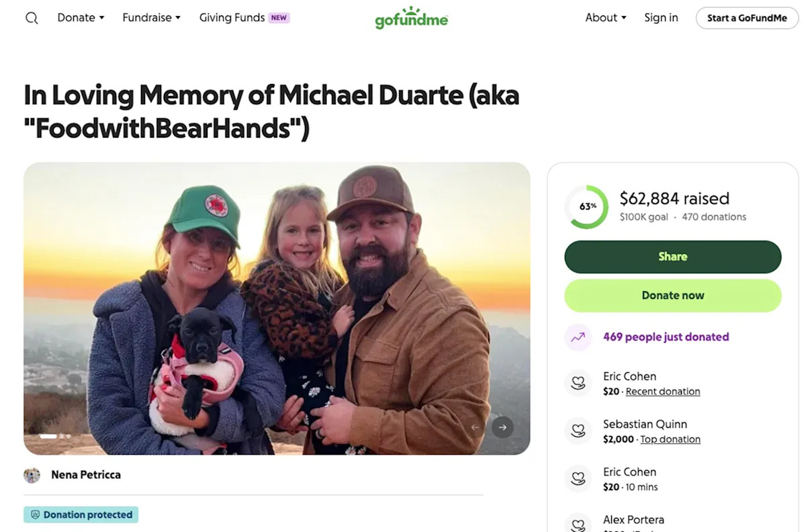This screenshot has width=806, height=532.
Task: Open Giving Funds from the navigation
Action: (232, 18)
